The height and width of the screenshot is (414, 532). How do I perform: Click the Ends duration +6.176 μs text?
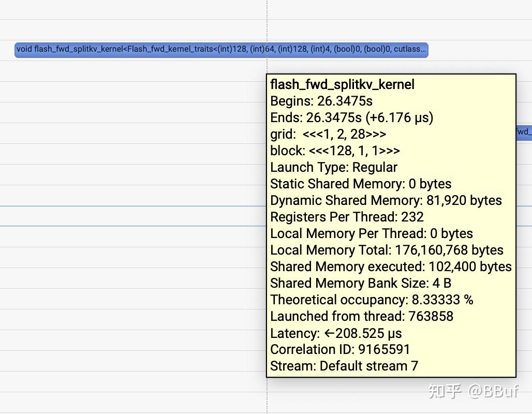click(400, 118)
